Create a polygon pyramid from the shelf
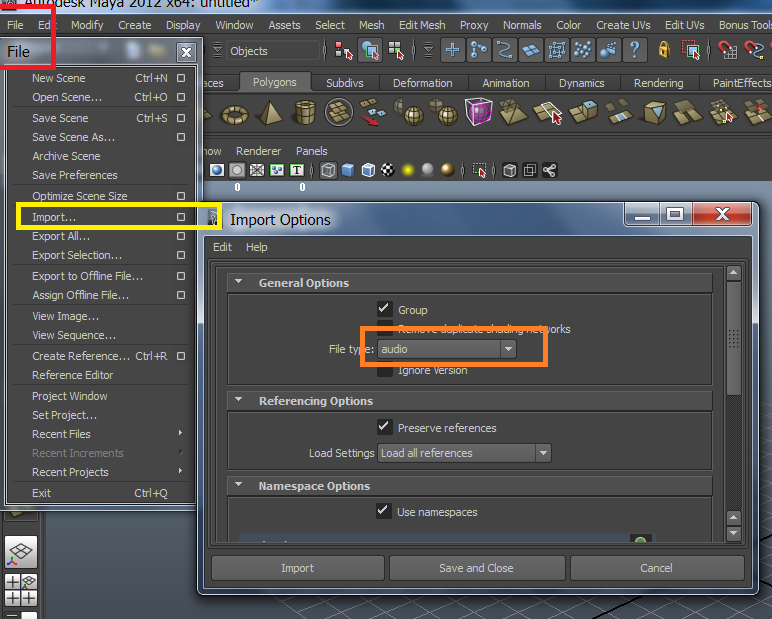This screenshot has width=772, height=619. 271,112
